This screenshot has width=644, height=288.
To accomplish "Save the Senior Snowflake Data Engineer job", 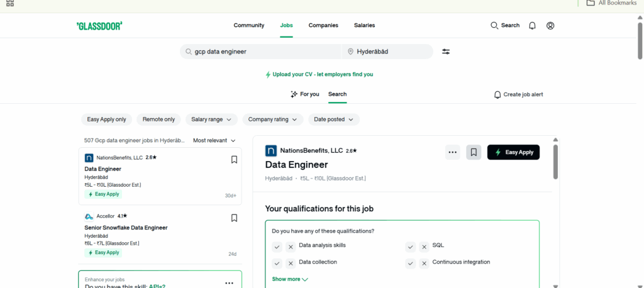I will [x=234, y=218].
